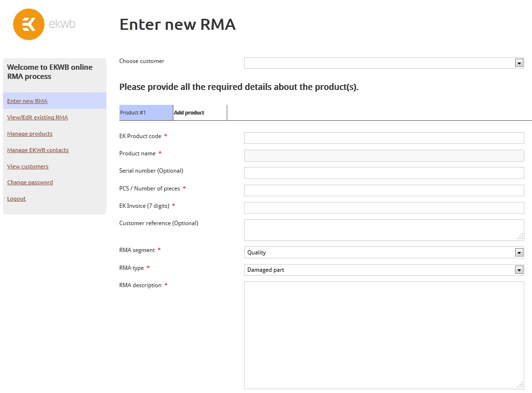This screenshot has width=532, height=393.
Task: Open the Choose customer dropdown
Action: point(384,63)
